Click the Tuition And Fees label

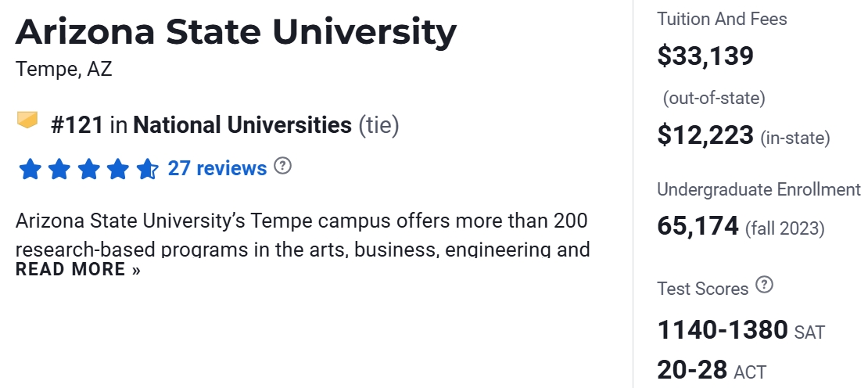pyautogui.click(x=722, y=19)
